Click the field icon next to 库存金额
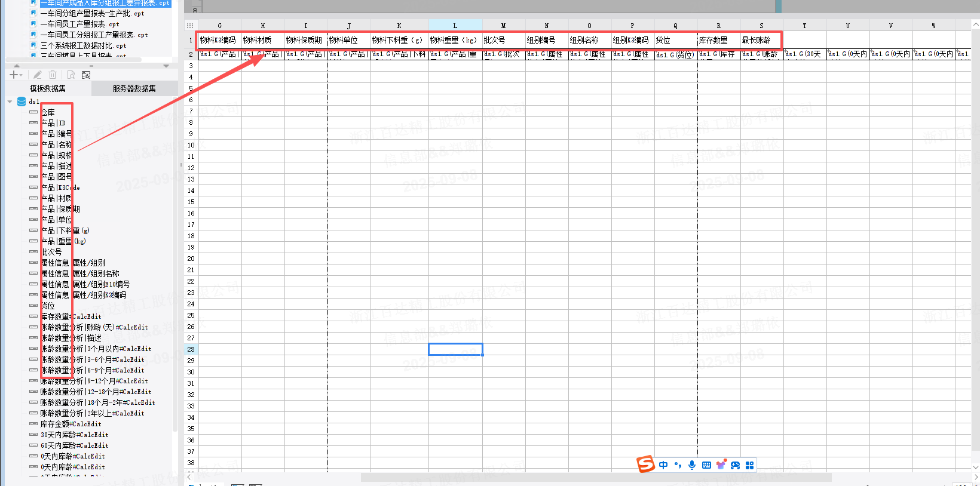 [33, 424]
